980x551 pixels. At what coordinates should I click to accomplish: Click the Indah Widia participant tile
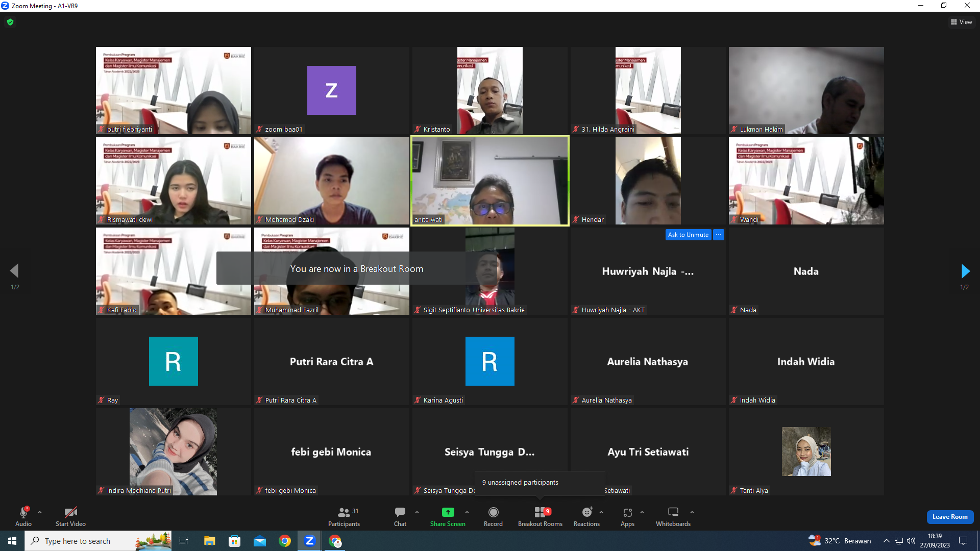(806, 361)
